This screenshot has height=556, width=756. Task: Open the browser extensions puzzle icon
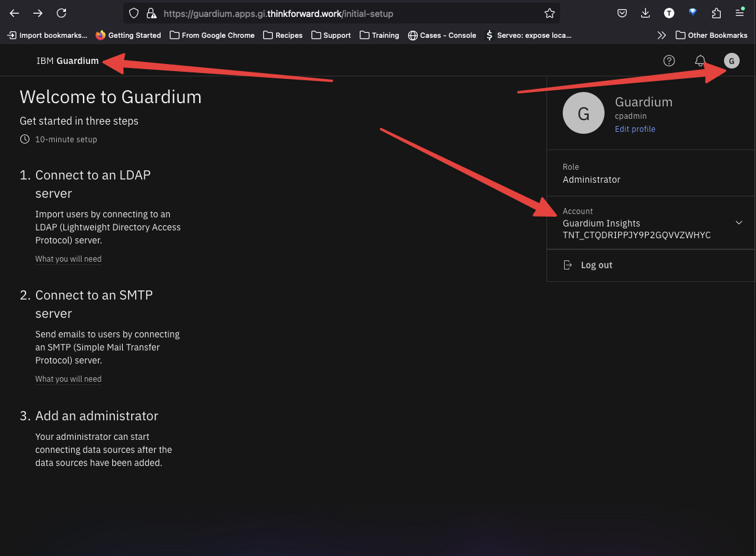pyautogui.click(x=716, y=13)
